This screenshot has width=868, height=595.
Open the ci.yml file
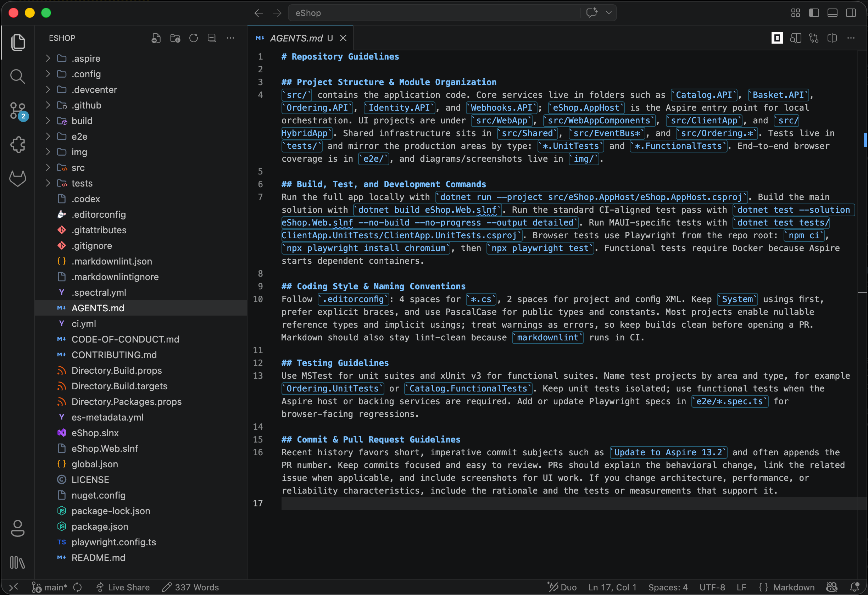tap(140, 324)
